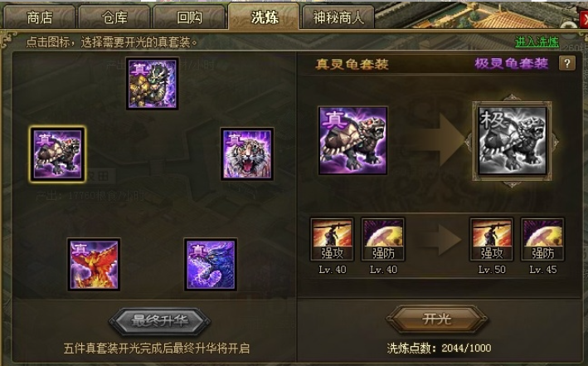Click the 强防 Lv.40 skill icon
This screenshot has width=588, height=366.
coord(383,240)
